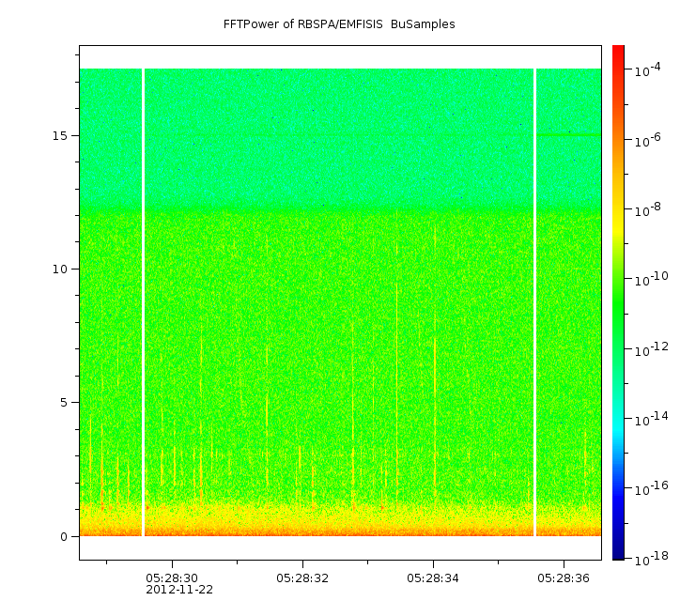Click the colorbar label 10^-4
Screen dimensions: 680x616
(647, 69)
